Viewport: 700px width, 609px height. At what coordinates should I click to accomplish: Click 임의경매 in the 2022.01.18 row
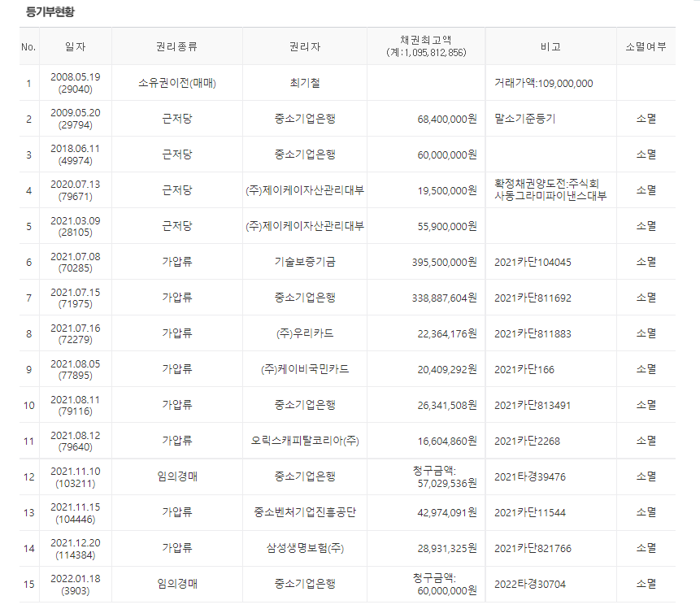click(x=176, y=584)
